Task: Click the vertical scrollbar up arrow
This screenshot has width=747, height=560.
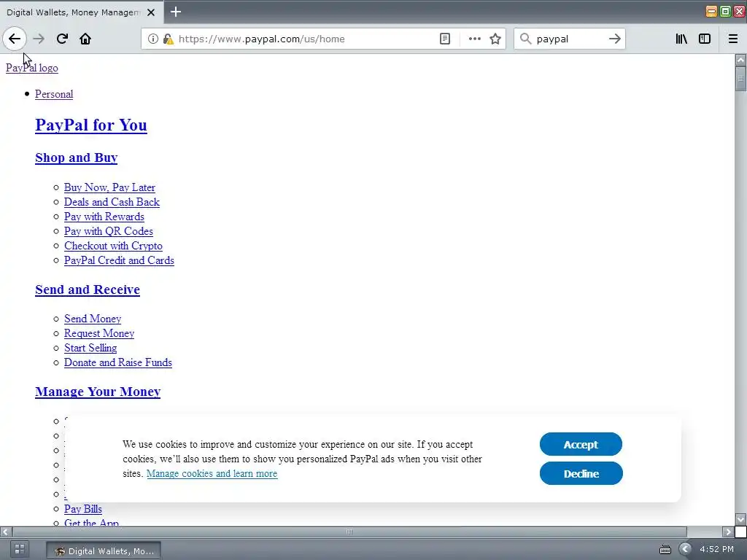Action: (740, 60)
